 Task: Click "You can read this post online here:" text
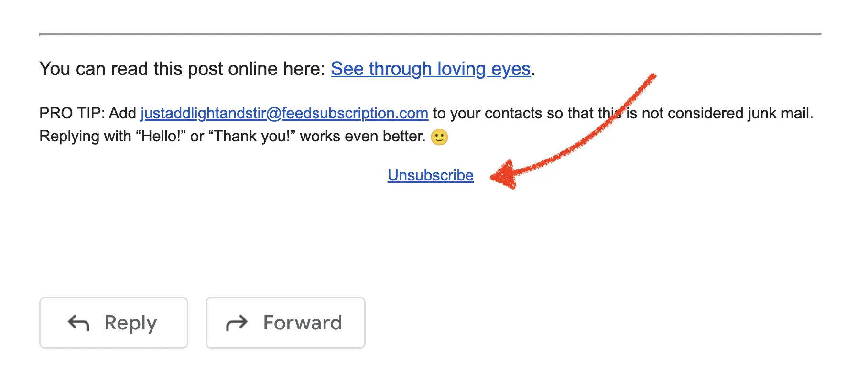183,69
